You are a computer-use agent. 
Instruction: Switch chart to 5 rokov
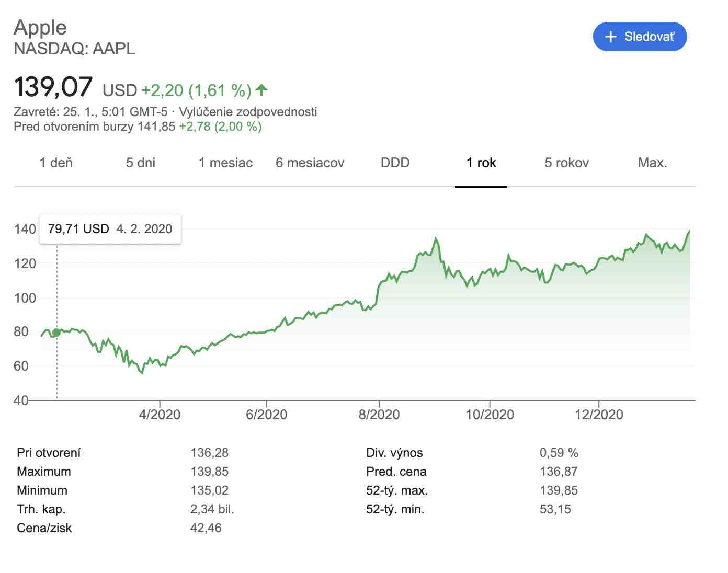tap(566, 163)
